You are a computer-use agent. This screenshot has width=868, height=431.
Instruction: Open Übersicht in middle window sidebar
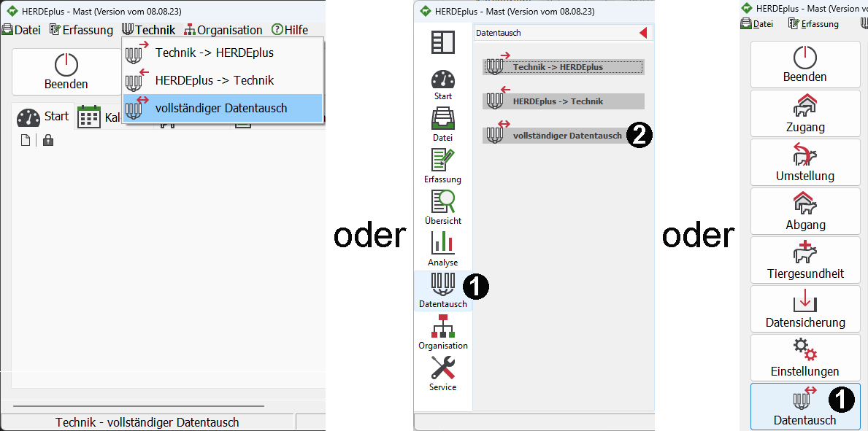443,207
